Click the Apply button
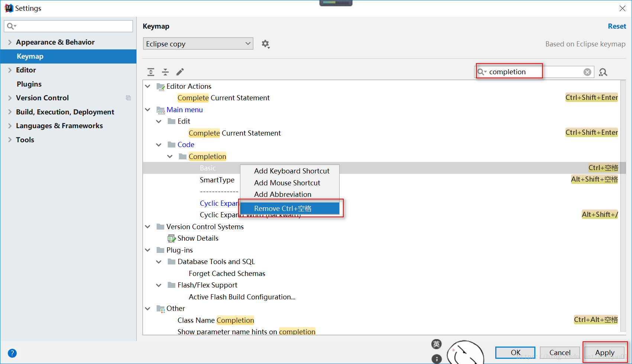 605,352
